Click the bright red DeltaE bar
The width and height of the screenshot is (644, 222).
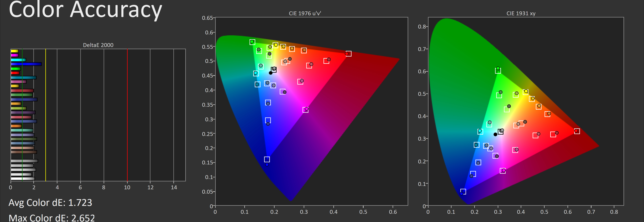tap(15, 73)
